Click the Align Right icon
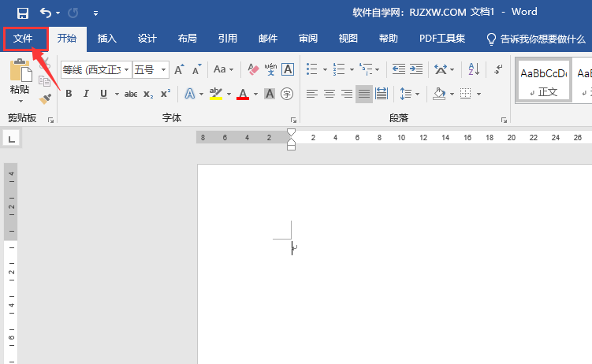Image resolution: width=592 pixels, height=364 pixels. coord(347,94)
